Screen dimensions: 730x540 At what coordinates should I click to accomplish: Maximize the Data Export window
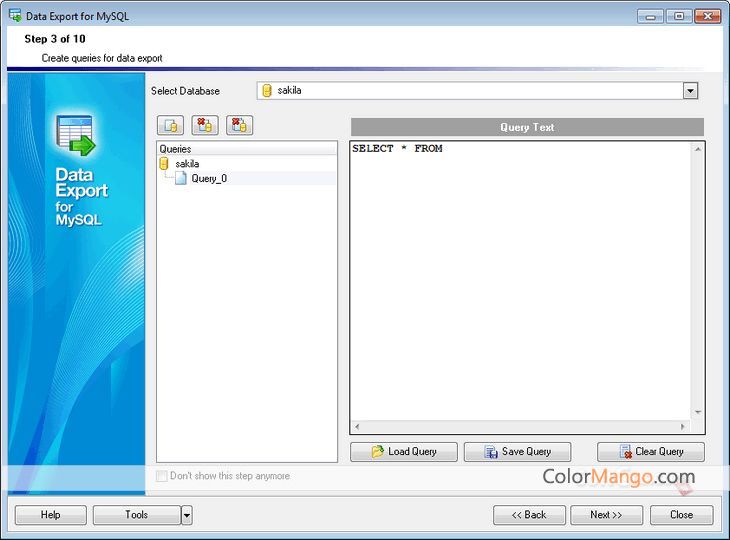tap(679, 17)
